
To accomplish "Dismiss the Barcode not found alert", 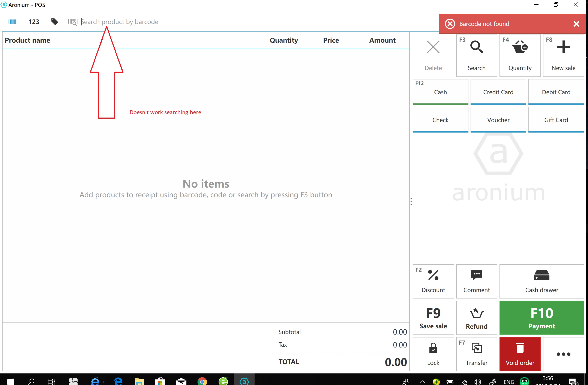I will pyautogui.click(x=576, y=24).
